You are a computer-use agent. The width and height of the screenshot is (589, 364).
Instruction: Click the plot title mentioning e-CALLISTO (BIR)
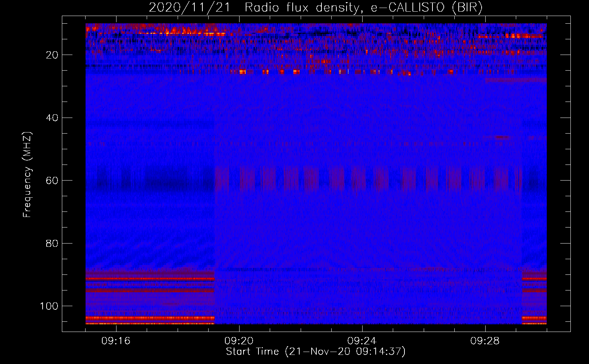(x=316, y=8)
